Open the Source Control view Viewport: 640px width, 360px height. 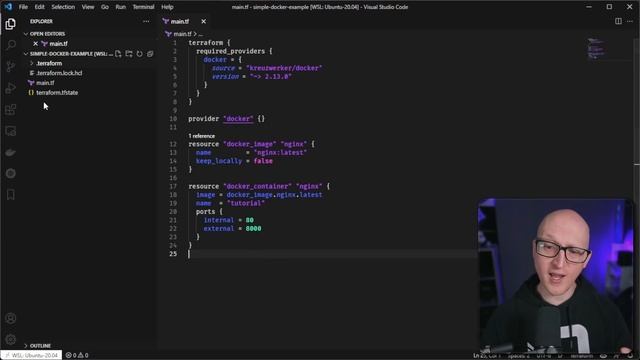[11, 66]
